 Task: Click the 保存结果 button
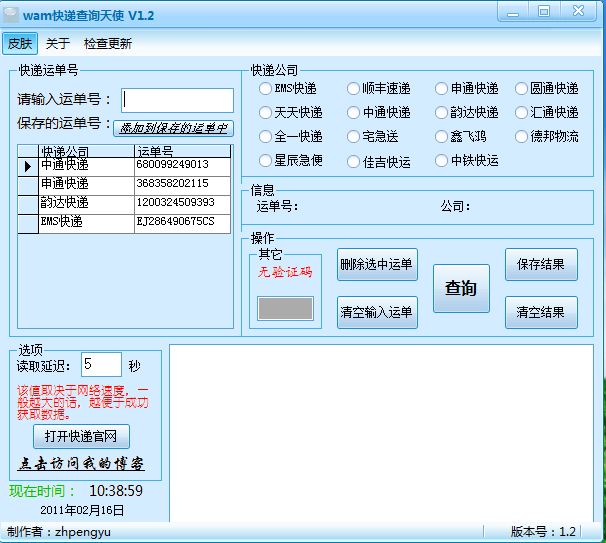[541, 264]
